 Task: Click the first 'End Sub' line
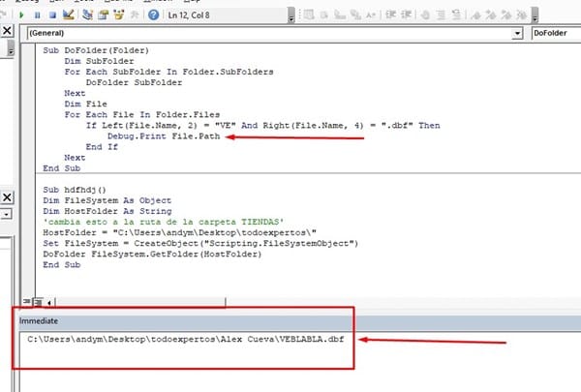tap(62, 168)
